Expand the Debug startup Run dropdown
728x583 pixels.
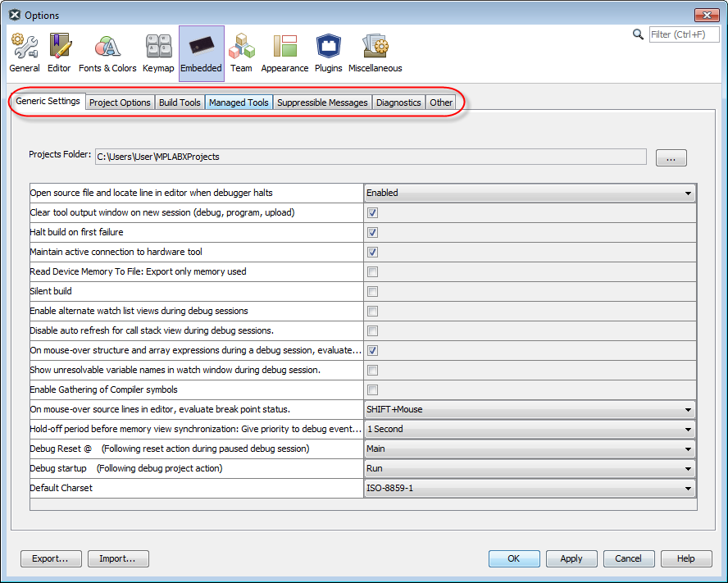pyautogui.click(x=529, y=469)
